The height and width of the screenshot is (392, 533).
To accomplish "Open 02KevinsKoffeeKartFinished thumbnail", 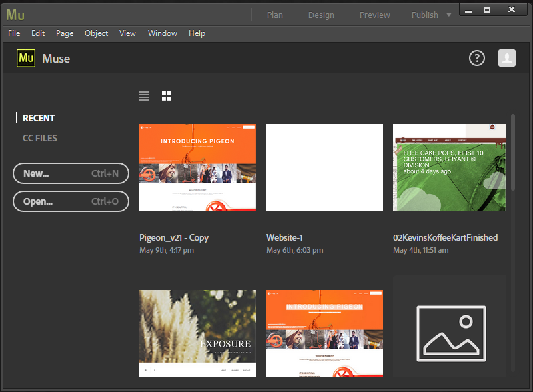I will 450,167.
